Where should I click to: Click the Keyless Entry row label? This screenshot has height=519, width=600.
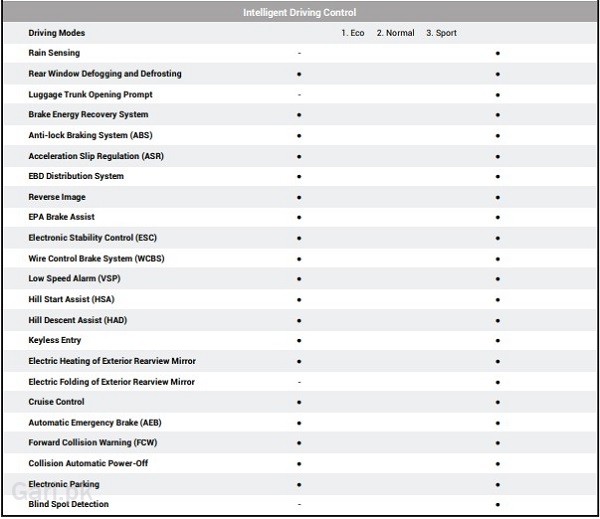click(x=55, y=340)
